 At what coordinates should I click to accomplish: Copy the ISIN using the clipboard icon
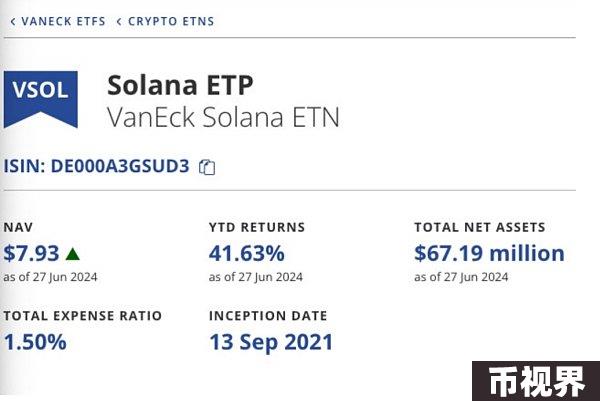tap(207, 167)
